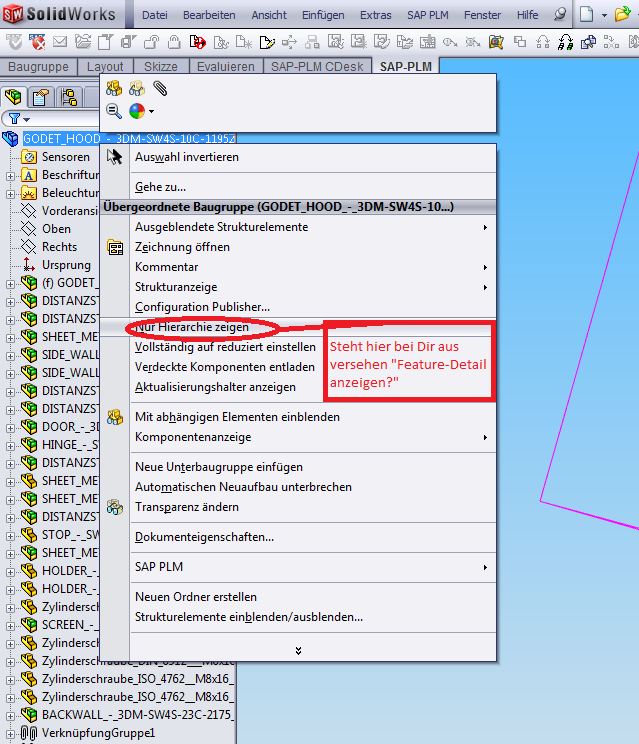The height and width of the screenshot is (744, 639).
Task: Click the red SAP disconnect icon
Action: pyautogui.click(x=37, y=42)
